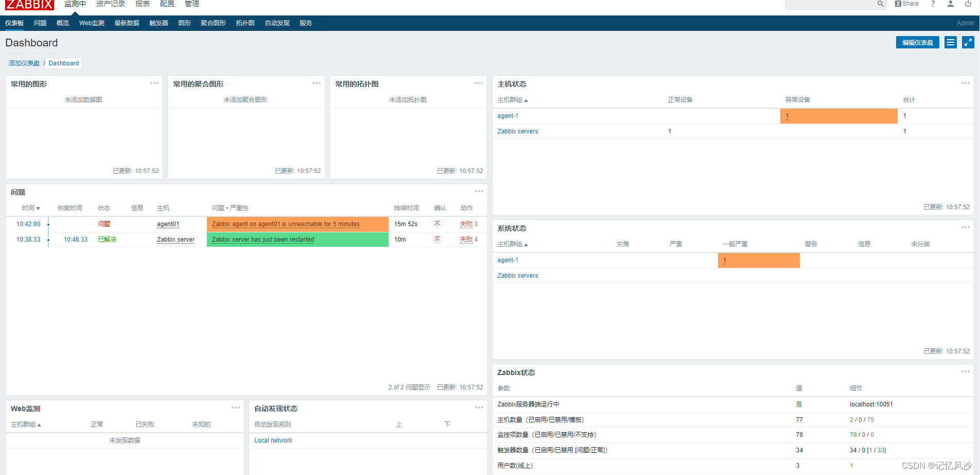The height and width of the screenshot is (475, 980).
Task: Open the help question mark icon
Action: [x=933, y=4]
